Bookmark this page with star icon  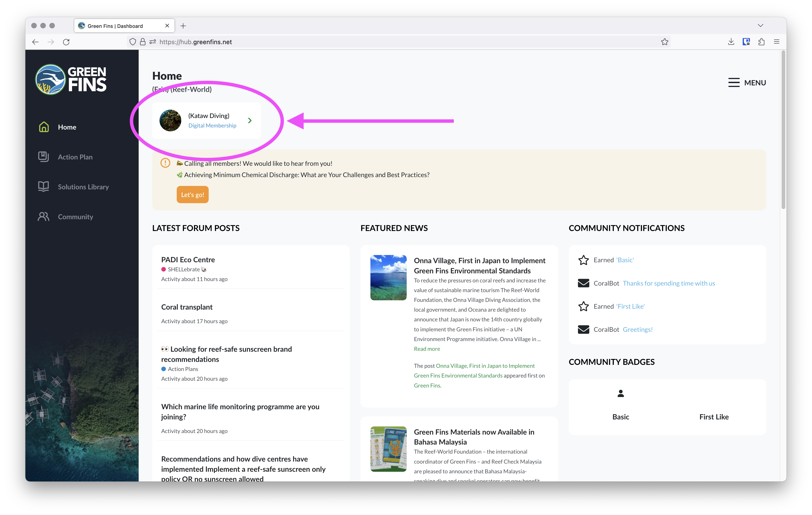point(664,42)
